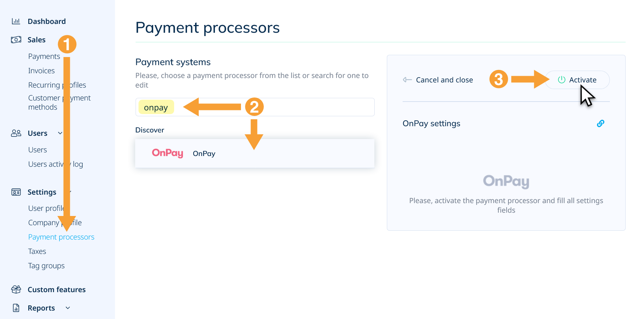Navigate to Invoices in the Sales menu
The height and width of the screenshot is (319, 644).
coord(41,70)
